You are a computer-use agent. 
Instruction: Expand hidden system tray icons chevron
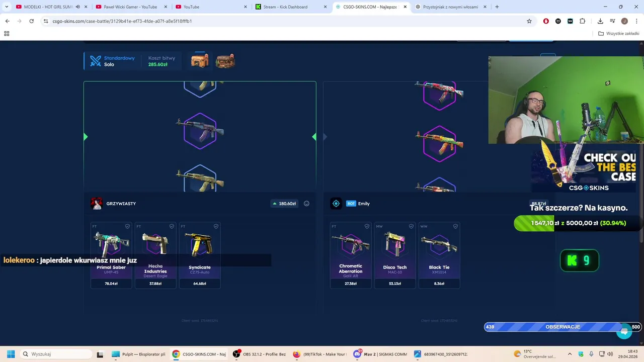coord(570,354)
